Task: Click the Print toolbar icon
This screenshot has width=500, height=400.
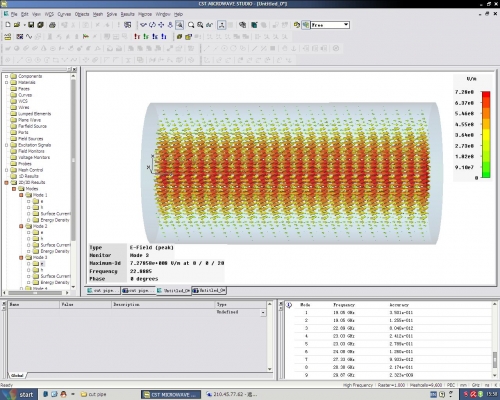Action: coord(52,25)
